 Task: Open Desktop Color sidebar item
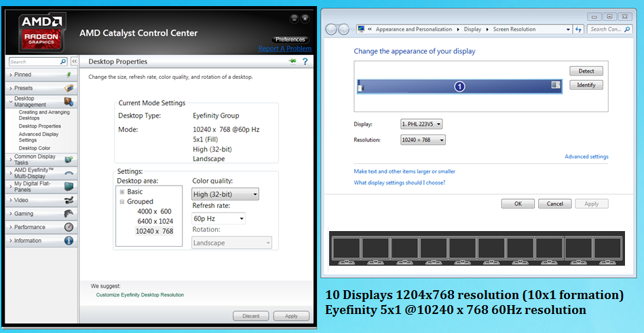click(35, 148)
